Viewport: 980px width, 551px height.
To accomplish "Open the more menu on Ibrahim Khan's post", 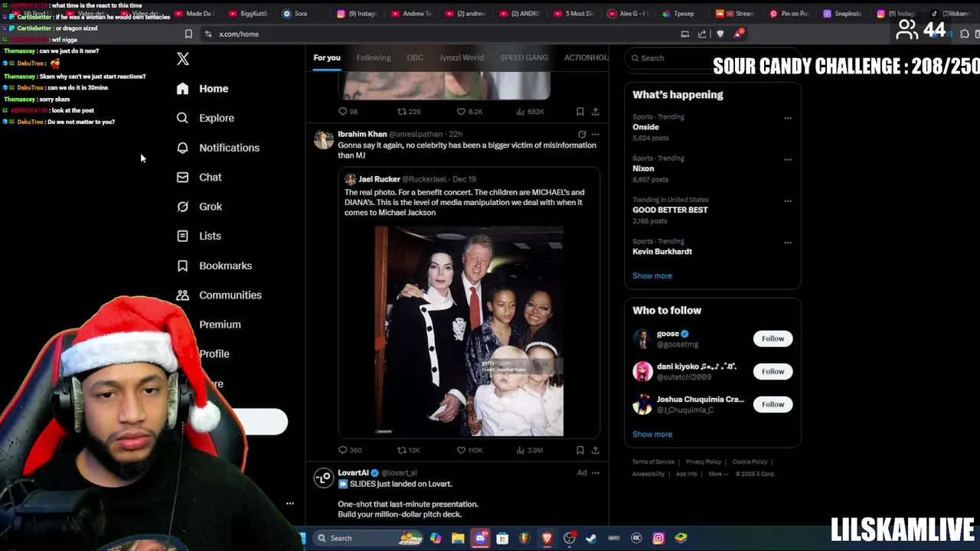I will [x=596, y=134].
